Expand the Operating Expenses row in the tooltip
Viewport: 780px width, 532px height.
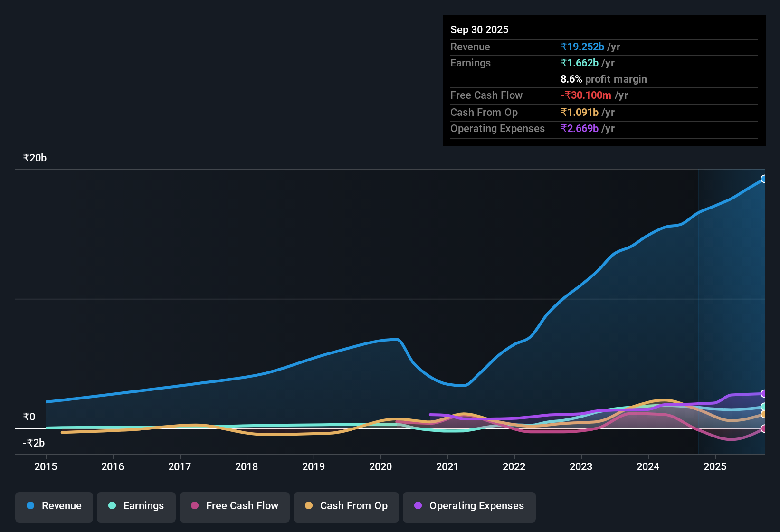(497, 128)
